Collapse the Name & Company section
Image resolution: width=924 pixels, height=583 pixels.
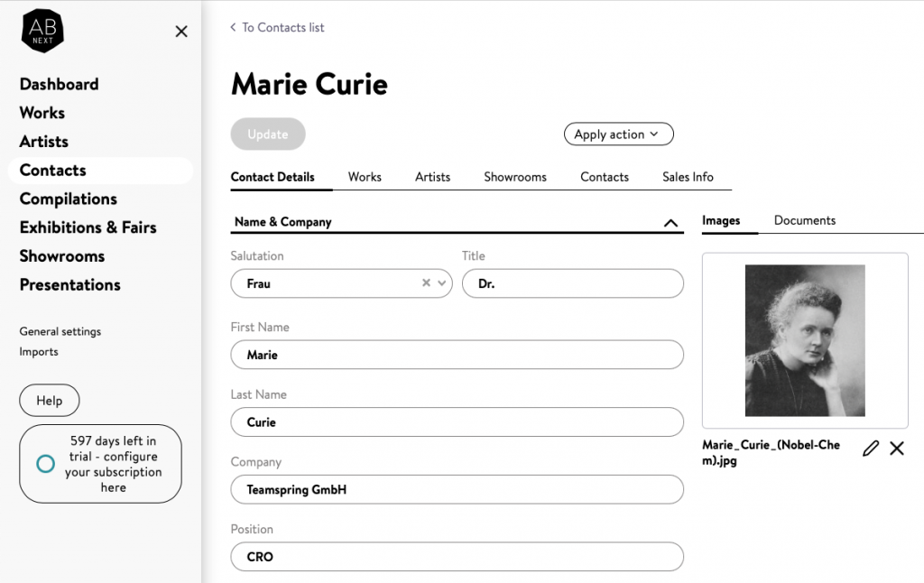point(670,223)
